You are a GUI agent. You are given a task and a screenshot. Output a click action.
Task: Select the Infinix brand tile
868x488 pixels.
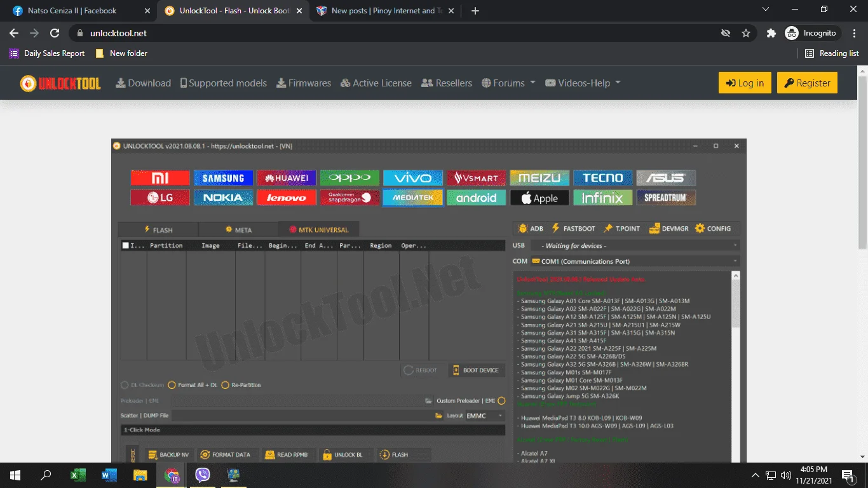point(603,198)
